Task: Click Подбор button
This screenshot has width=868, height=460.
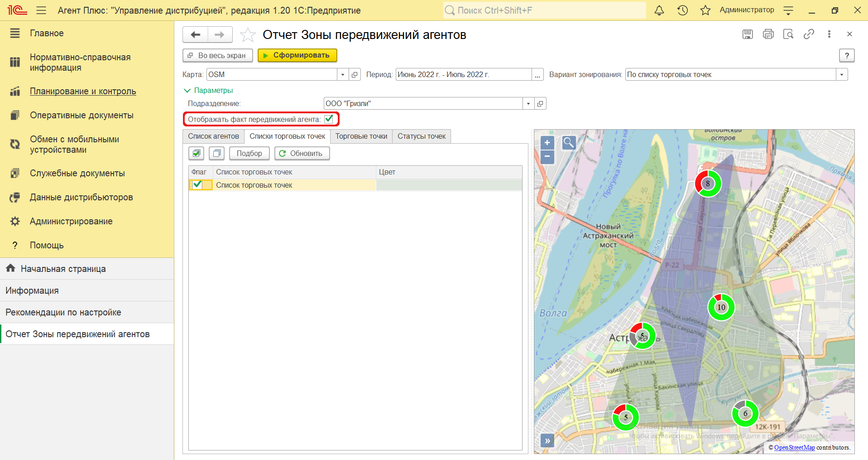Action: (249, 153)
